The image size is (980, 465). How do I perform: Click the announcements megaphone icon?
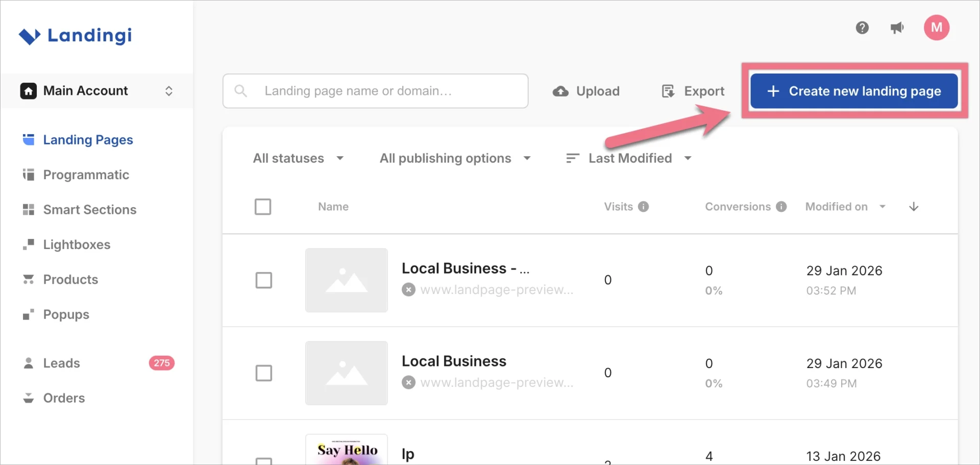897,28
